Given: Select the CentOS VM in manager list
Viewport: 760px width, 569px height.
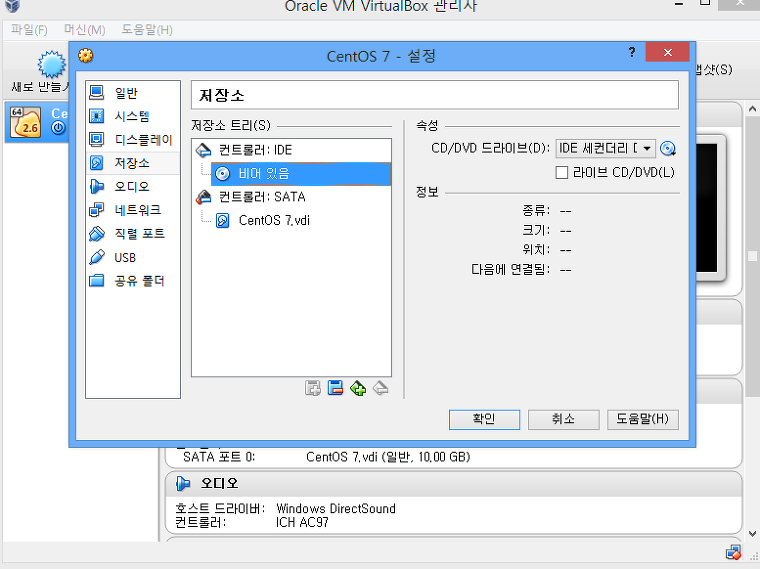Looking at the screenshot, I should (x=37, y=122).
